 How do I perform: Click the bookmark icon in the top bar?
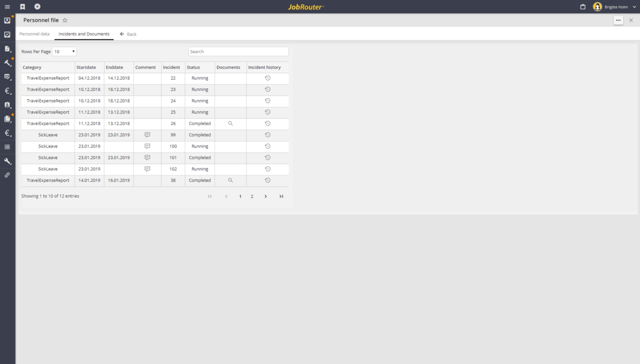[x=22, y=6]
